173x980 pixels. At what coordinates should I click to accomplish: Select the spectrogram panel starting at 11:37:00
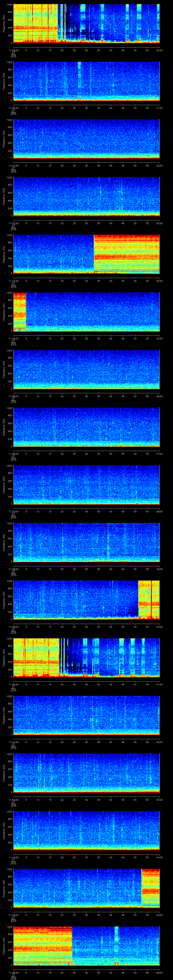click(86, 485)
